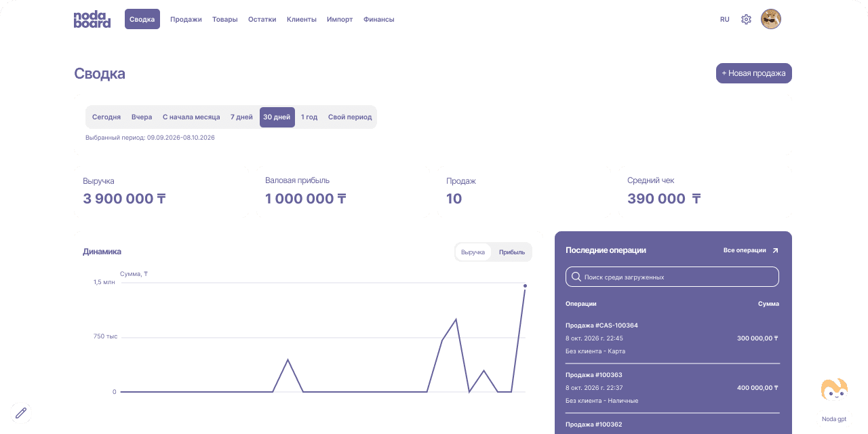
Task: Click the 300 000,00 ₸ amount
Action: (x=758, y=338)
